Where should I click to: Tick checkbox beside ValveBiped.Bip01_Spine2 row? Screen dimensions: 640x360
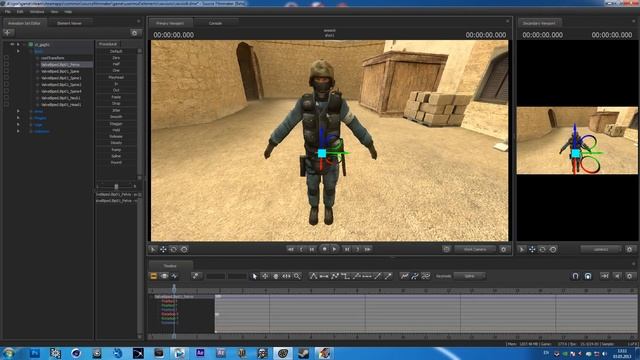[6, 84]
